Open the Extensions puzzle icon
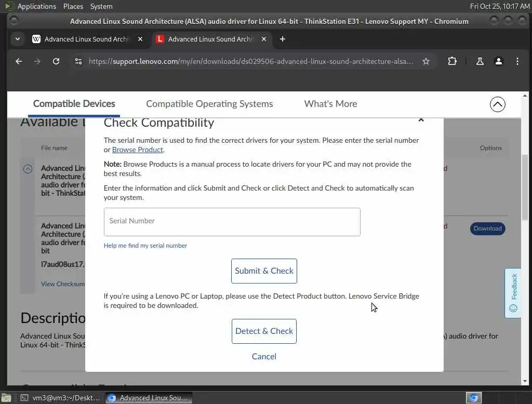 click(452, 61)
